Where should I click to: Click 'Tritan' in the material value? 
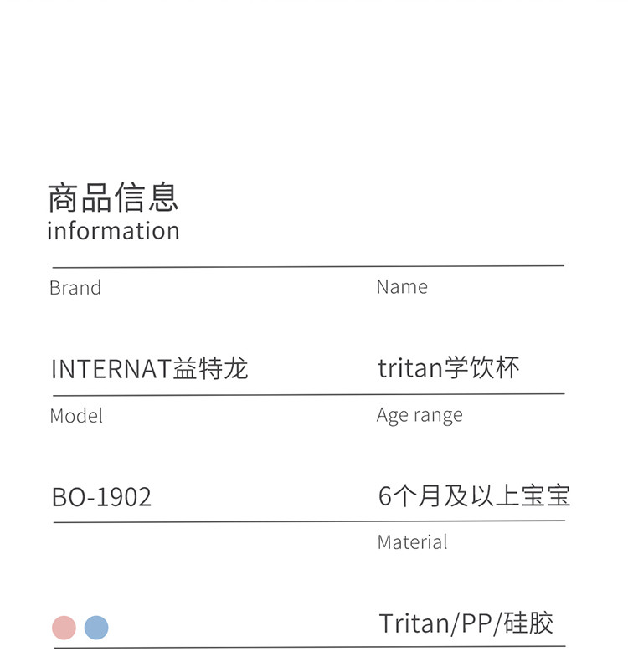pos(414,624)
